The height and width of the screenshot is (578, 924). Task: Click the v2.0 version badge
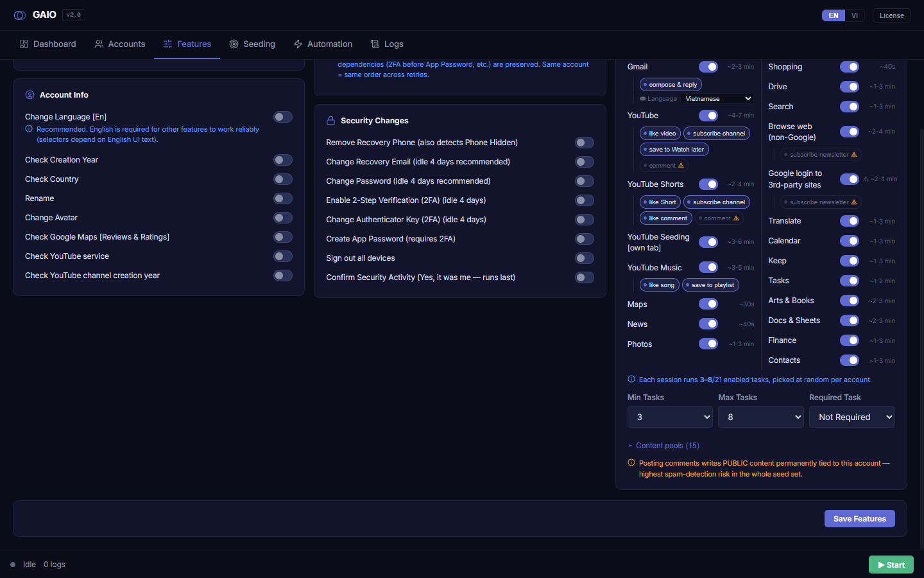point(74,15)
